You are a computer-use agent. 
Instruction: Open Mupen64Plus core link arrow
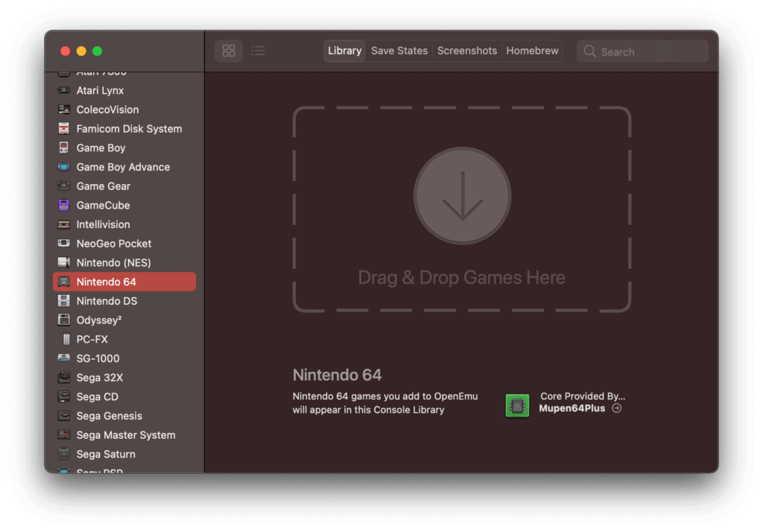tap(616, 408)
